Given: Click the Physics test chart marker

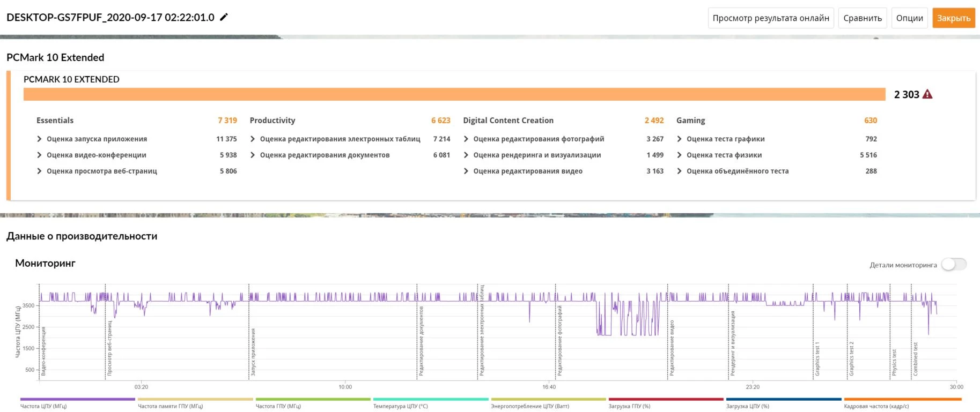Looking at the screenshot, I should (x=894, y=362).
